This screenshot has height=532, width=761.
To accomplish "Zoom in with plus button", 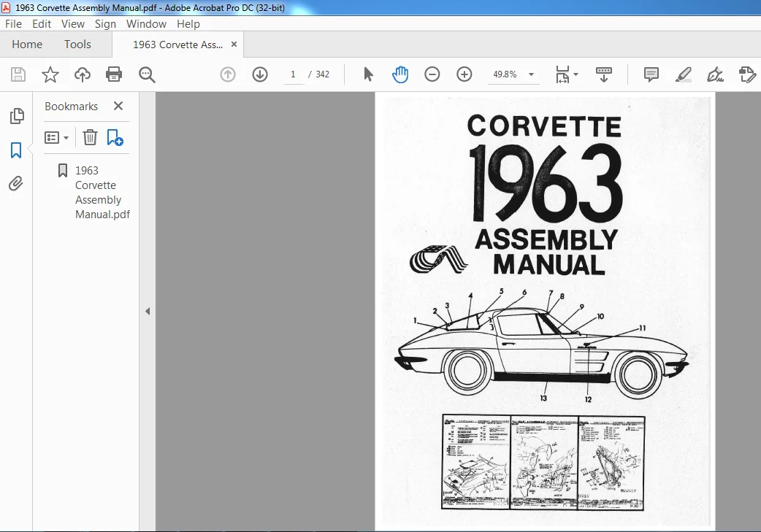I will coord(464,74).
